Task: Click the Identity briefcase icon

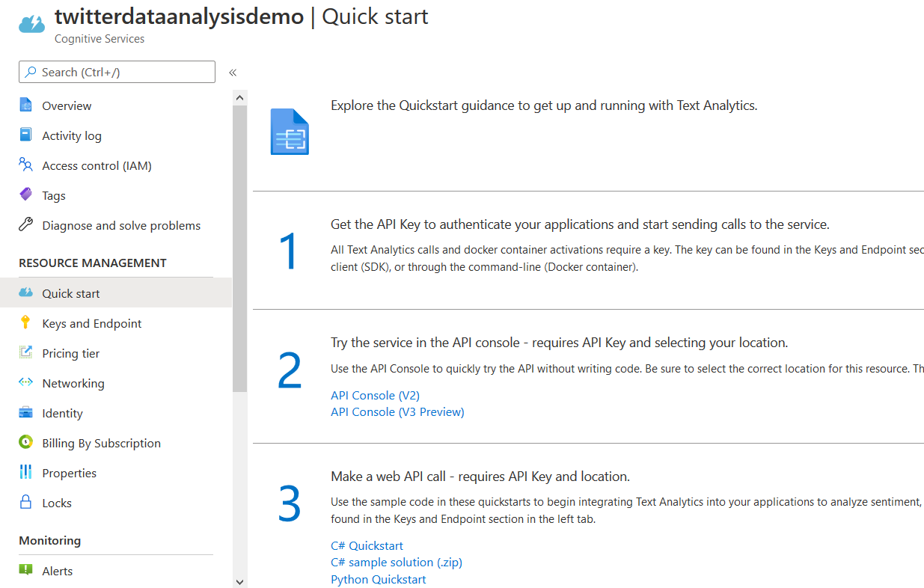Action: 26,413
